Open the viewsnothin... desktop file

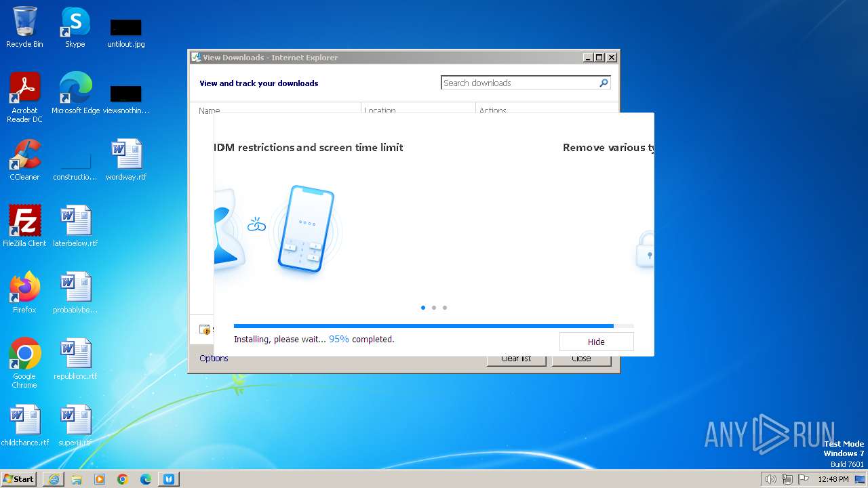[126, 99]
